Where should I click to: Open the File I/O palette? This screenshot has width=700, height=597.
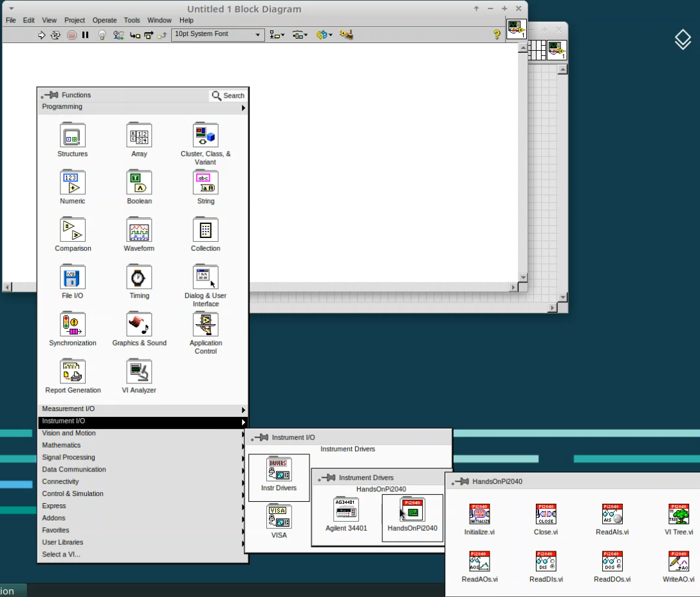coord(72,277)
